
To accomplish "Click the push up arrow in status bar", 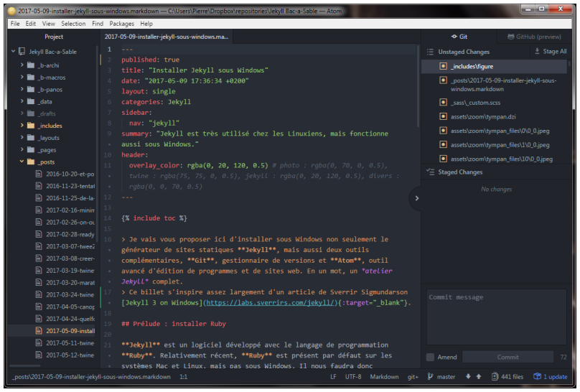I will click(479, 376).
